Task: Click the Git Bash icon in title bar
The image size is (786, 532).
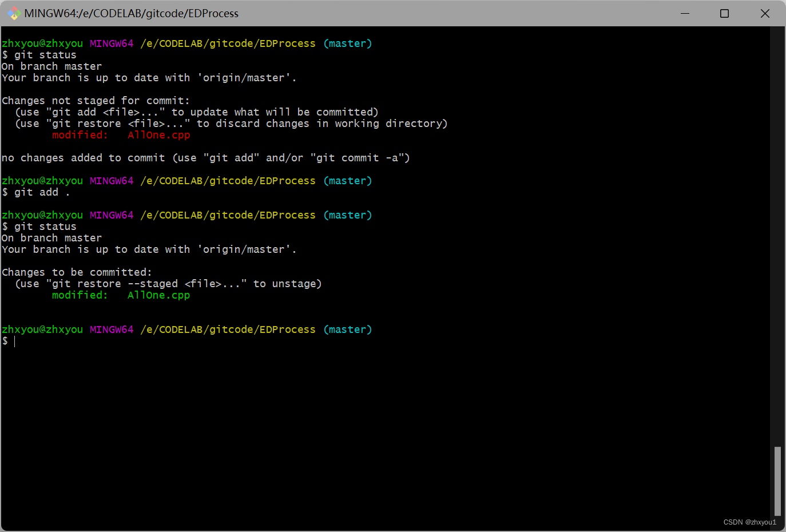Action: (x=14, y=13)
